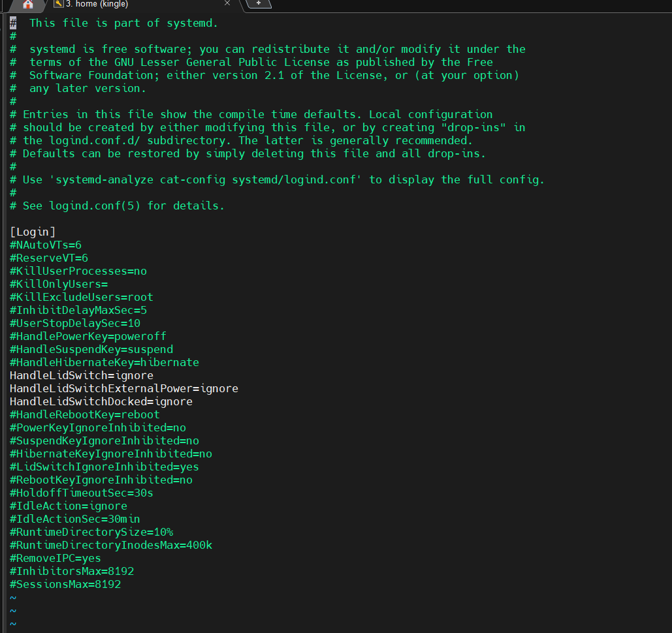Click the '#ReserveVT=6' line
This screenshot has width=672, height=633.
click(x=49, y=258)
